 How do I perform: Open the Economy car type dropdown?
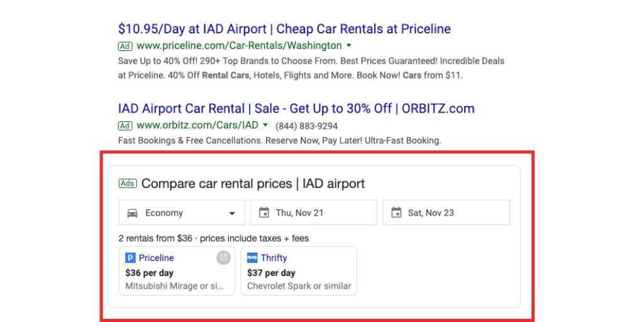tap(182, 213)
